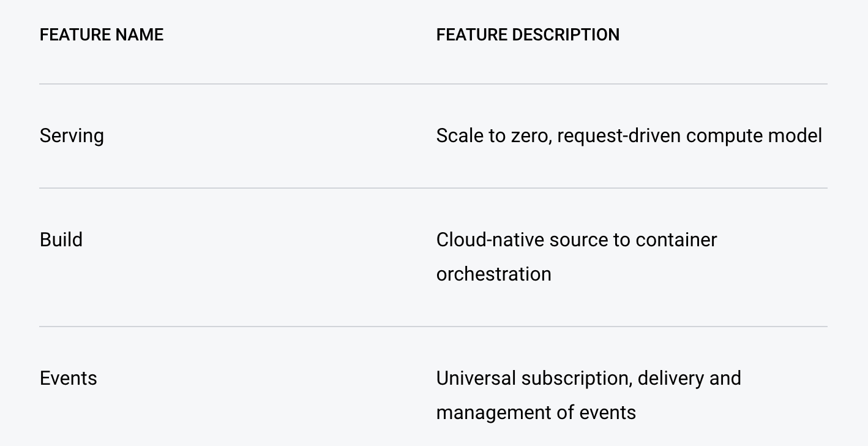Click the word 'orchestration'
The image size is (868, 446).
tap(493, 274)
